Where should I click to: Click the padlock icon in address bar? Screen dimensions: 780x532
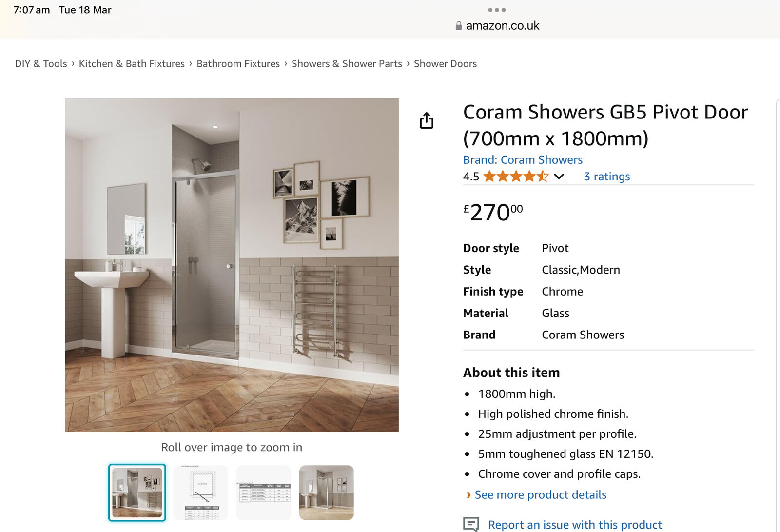click(458, 26)
